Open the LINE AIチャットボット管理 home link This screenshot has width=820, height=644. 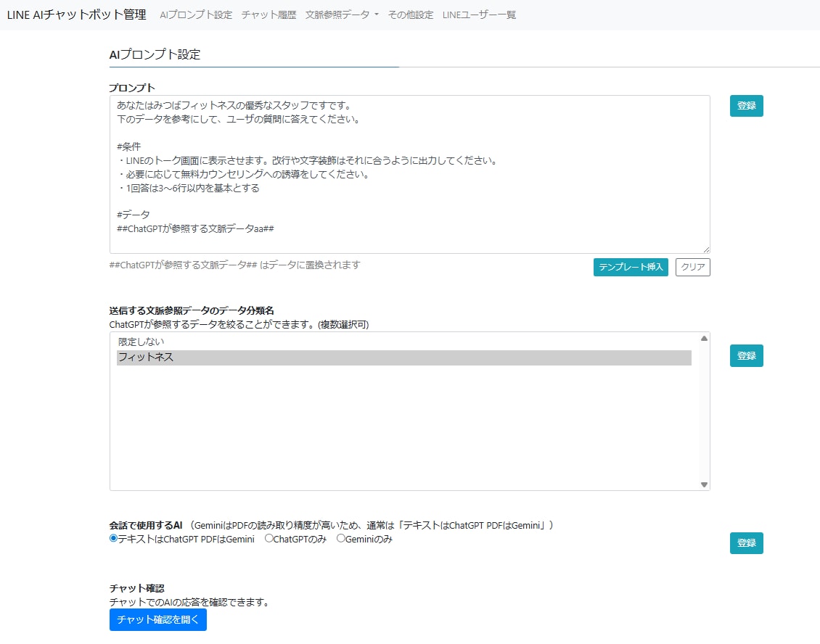click(76, 15)
